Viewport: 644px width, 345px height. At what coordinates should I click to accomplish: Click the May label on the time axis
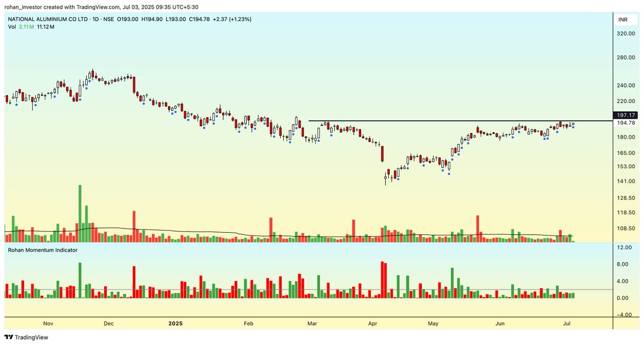click(x=434, y=324)
